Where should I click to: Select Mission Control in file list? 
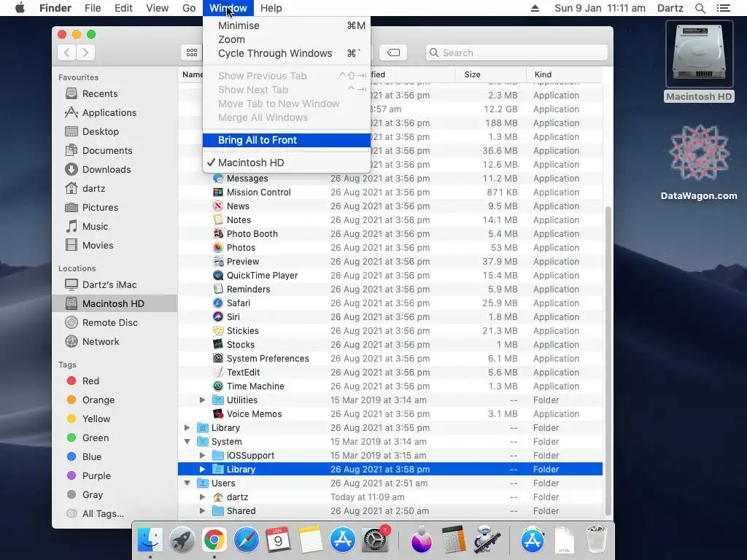click(x=390, y=192)
